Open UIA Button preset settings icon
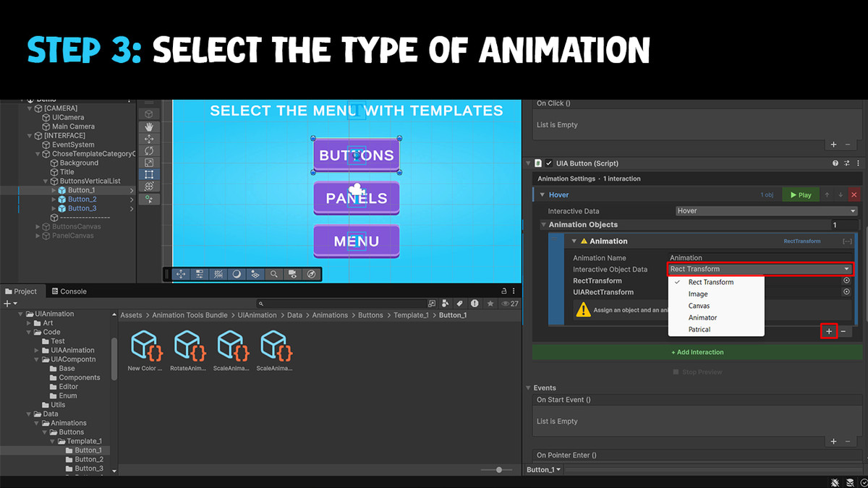 (846, 163)
